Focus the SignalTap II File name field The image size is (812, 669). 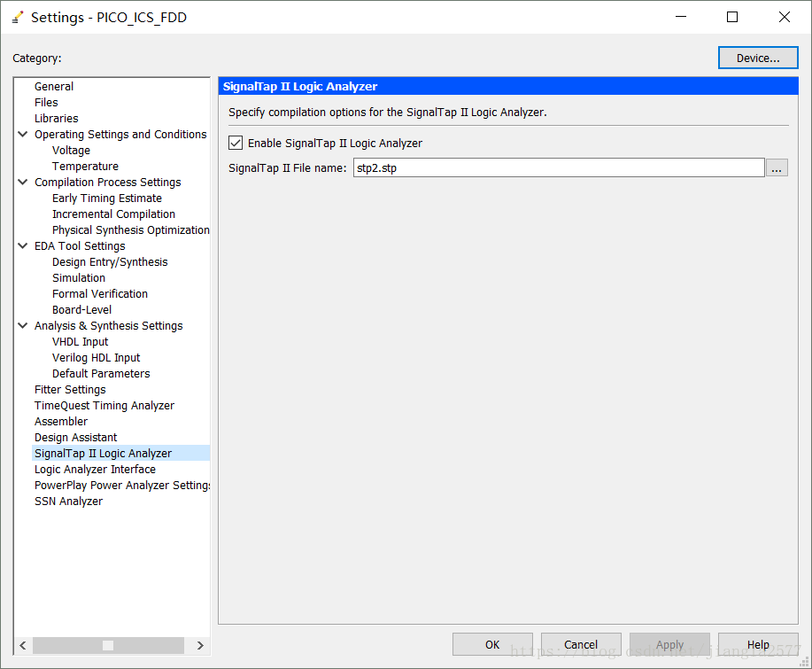point(559,167)
